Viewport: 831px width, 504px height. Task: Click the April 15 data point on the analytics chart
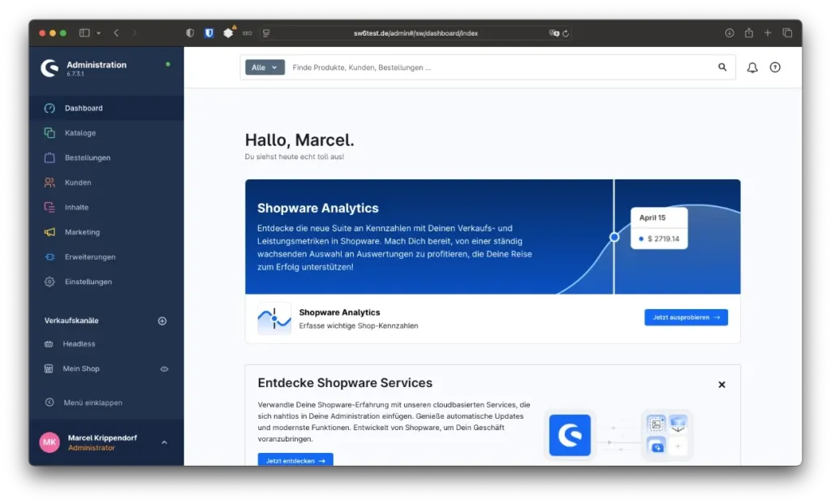pos(614,237)
